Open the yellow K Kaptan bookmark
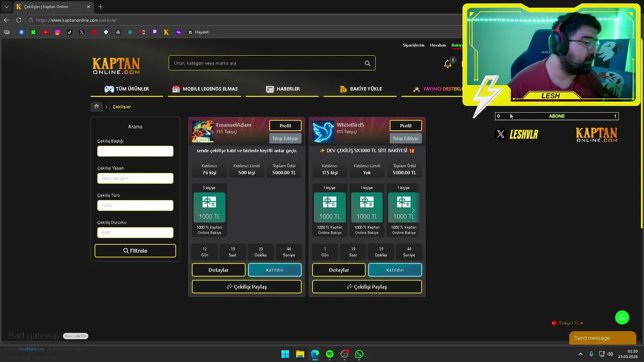This screenshot has width=644, height=362. tap(167, 32)
